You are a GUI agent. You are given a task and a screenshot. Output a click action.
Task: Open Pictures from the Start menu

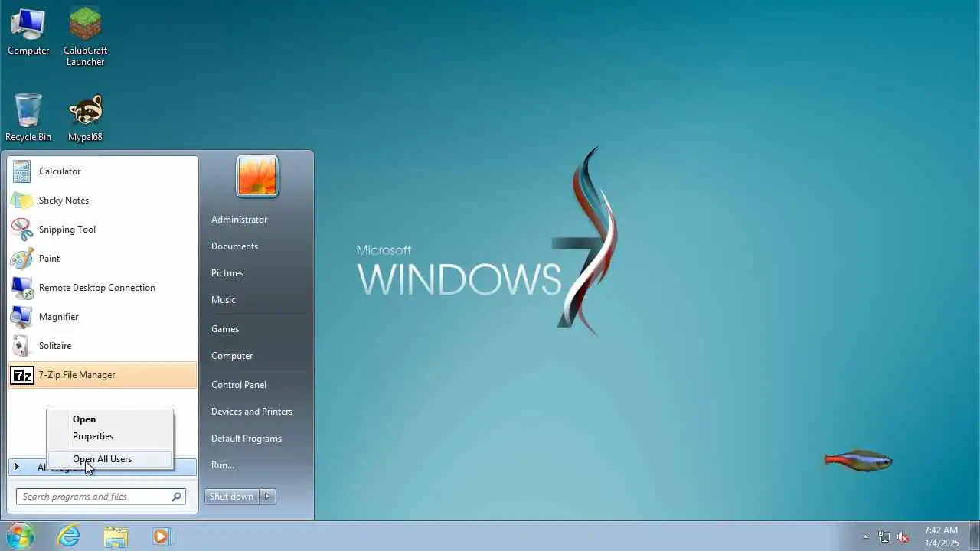point(227,273)
